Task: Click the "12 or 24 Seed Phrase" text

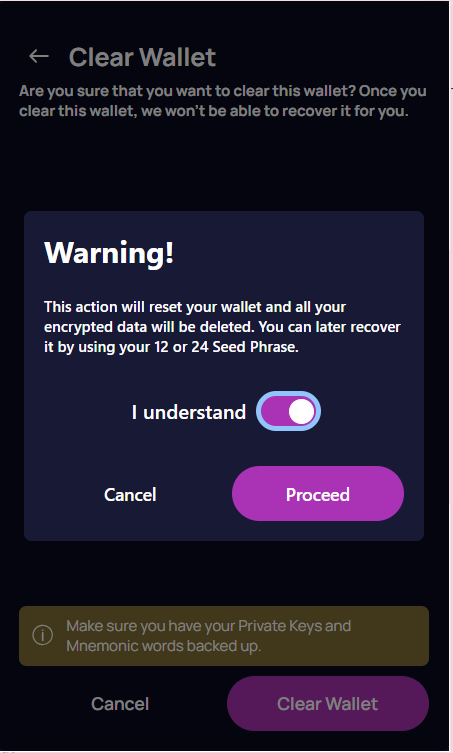Action: tap(226, 347)
